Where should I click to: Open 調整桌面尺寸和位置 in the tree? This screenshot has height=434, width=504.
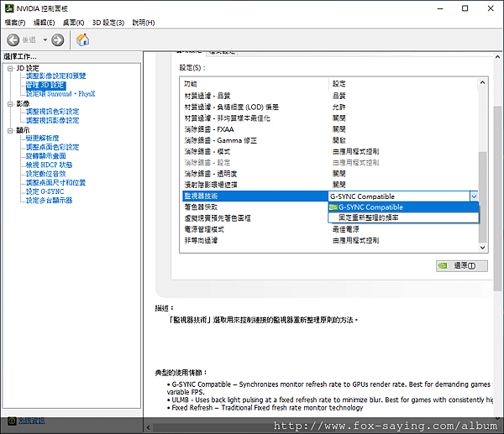(x=56, y=183)
